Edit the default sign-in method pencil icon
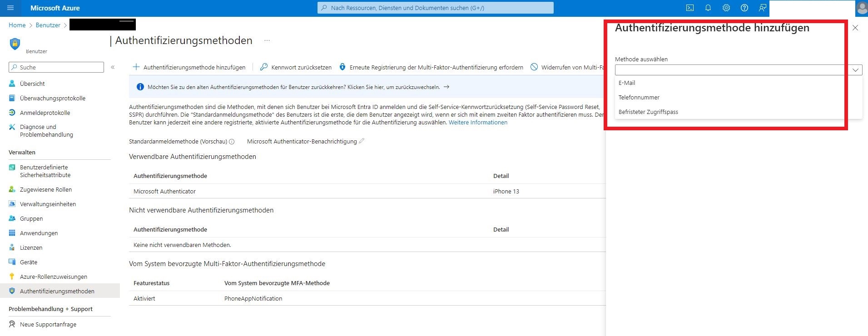This screenshot has width=868, height=336. coord(362,141)
